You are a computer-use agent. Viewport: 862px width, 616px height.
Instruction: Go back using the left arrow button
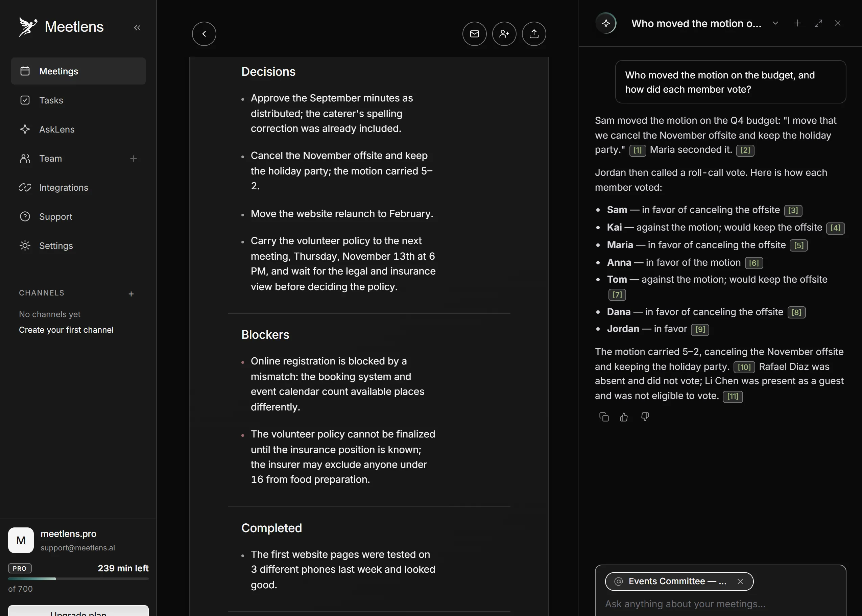click(x=204, y=34)
